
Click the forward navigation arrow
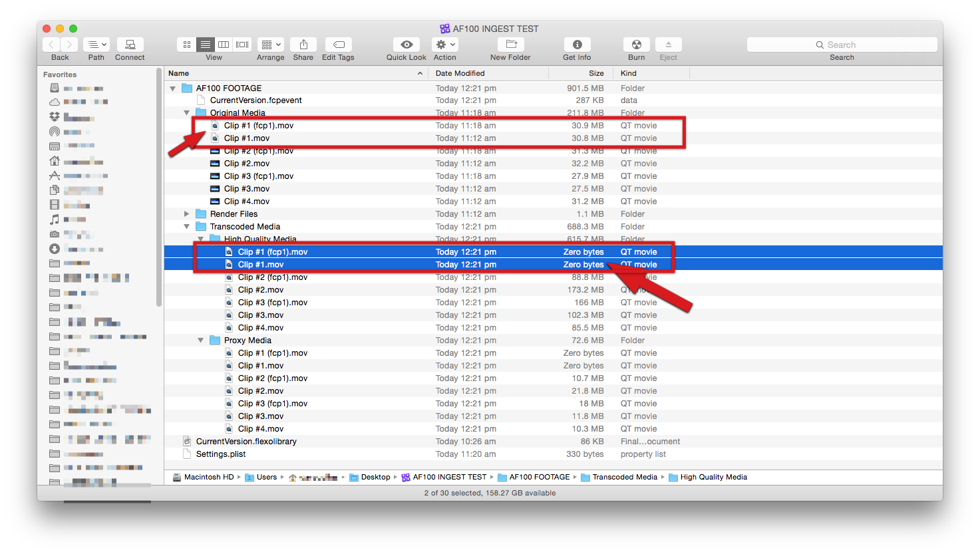click(69, 44)
